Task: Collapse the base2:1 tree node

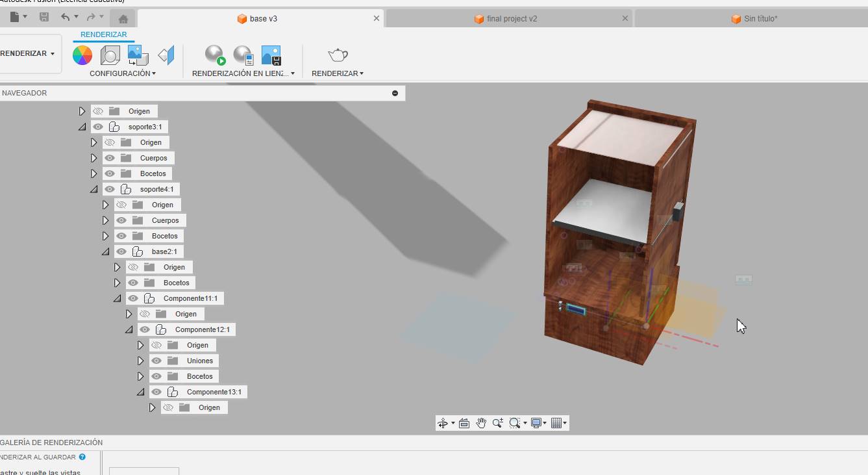Action: click(105, 251)
